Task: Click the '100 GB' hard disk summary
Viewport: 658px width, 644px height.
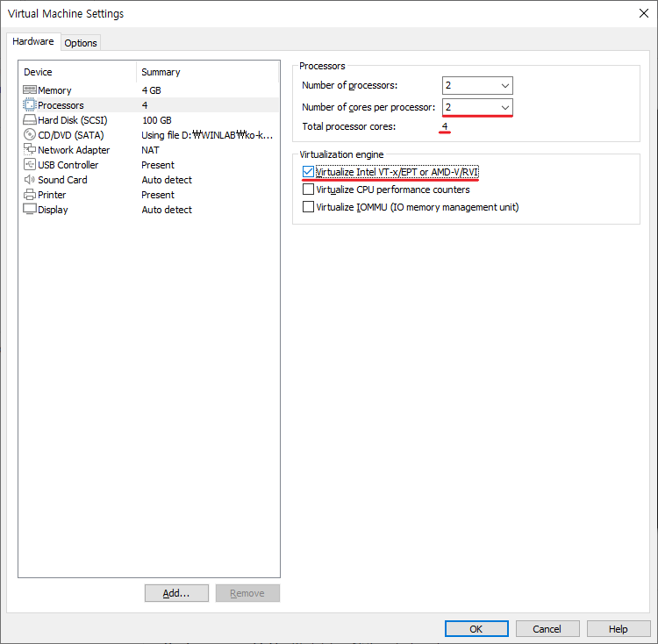Action: (157, 120)
